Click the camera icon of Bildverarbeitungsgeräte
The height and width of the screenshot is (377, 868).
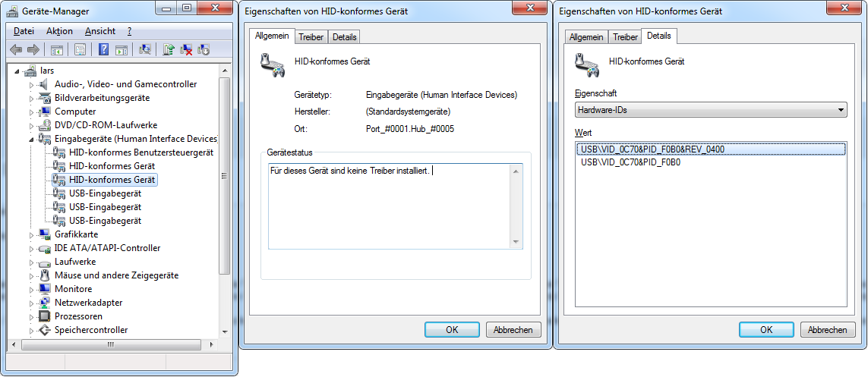pyautogui.click(x=44, y=98)
